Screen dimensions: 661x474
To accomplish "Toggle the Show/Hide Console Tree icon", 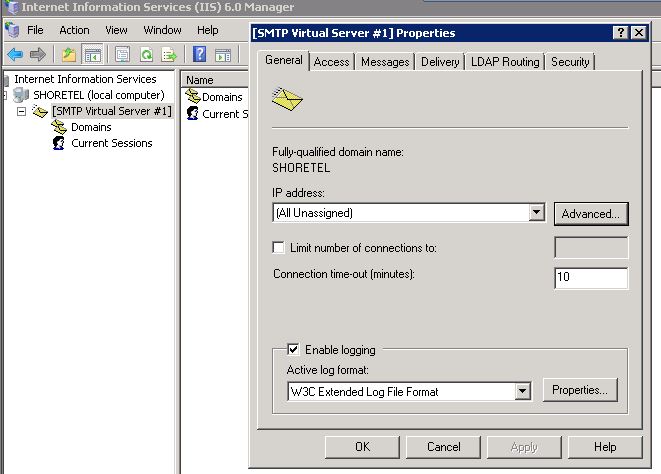I will click(91, 54).
